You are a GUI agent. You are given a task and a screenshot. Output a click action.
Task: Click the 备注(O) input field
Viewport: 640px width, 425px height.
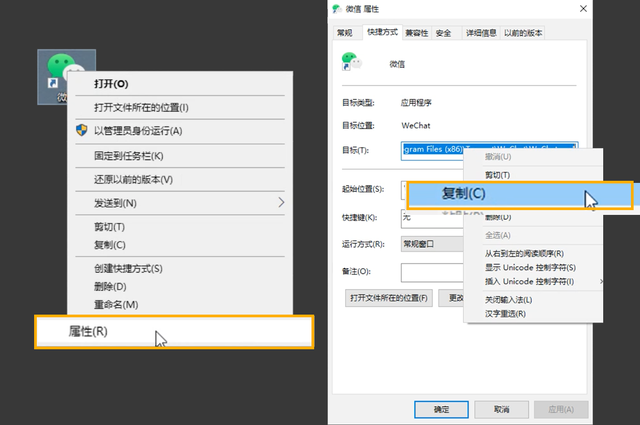(x=432, y=273)
